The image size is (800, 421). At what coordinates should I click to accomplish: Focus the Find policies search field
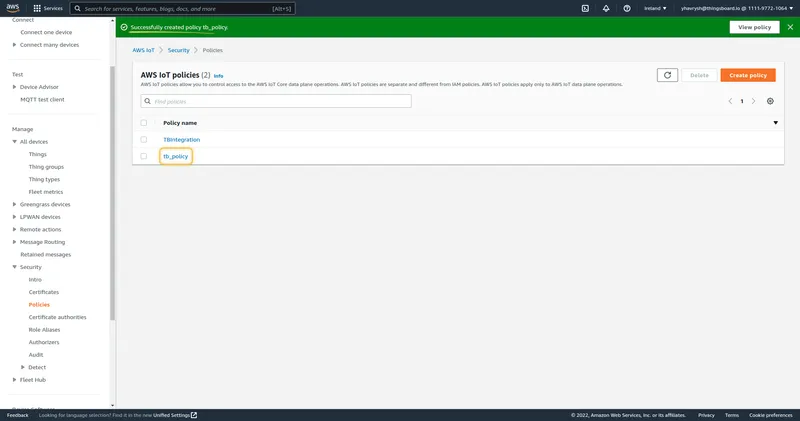click(276, 101)
